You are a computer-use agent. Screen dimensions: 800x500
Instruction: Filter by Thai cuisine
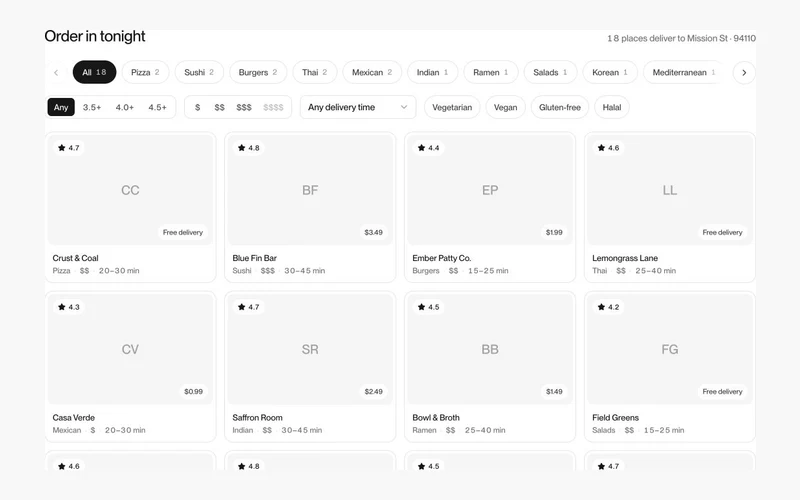point(315,72)
